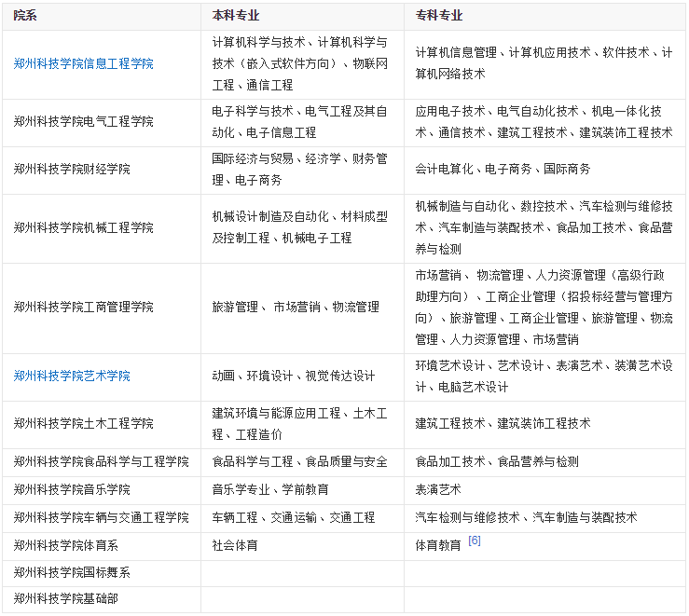Click the 郑州科技学院音乐学院 cell
Screen dimensions: 689x616
[102, 490]
